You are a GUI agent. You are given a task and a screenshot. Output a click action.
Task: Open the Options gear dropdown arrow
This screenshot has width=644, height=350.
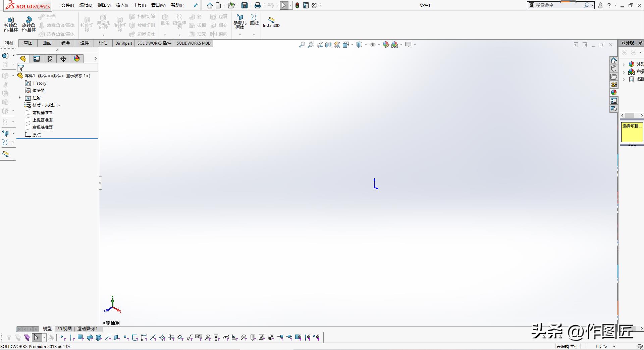[x=321, y=5]
